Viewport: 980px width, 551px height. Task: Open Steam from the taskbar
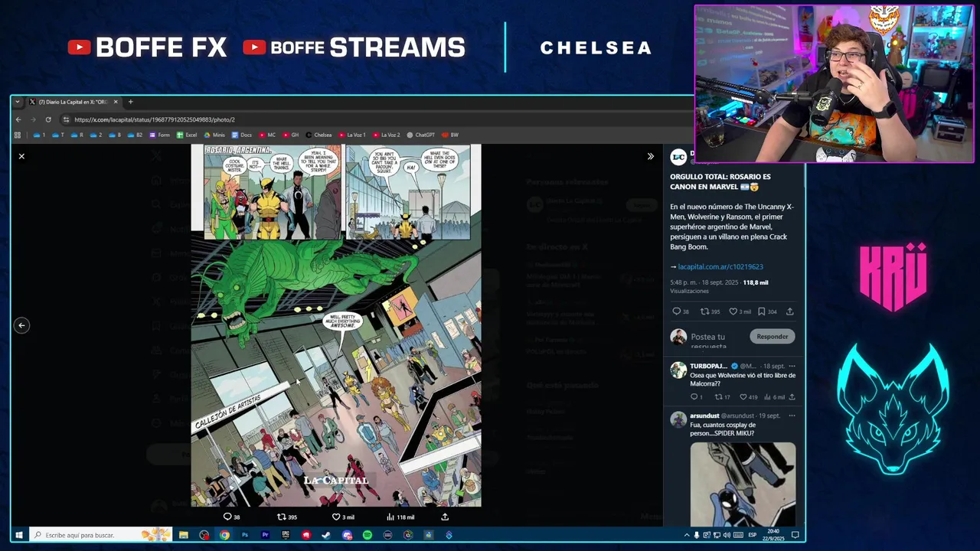pyautogui.click(x=326, y=535)
